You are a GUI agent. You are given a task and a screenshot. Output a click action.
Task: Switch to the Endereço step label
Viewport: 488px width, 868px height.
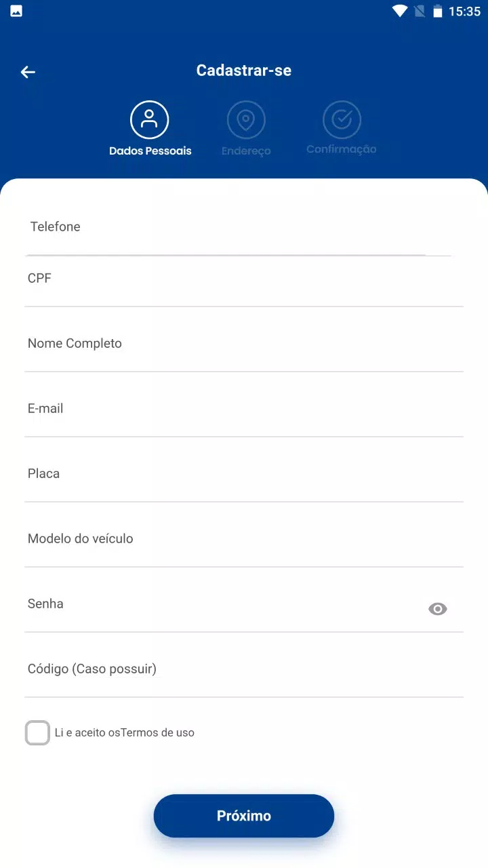click(x=246, y=151)
